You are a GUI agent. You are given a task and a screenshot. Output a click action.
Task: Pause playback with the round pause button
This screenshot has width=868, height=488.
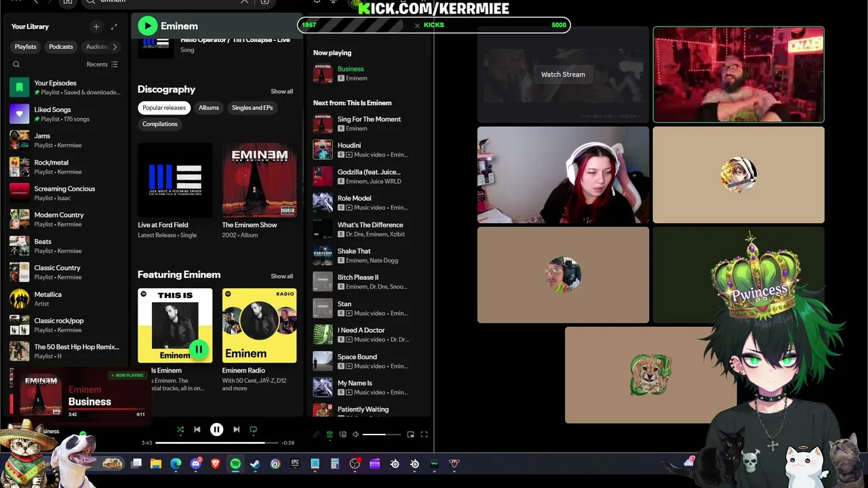(x=217, y=430)
